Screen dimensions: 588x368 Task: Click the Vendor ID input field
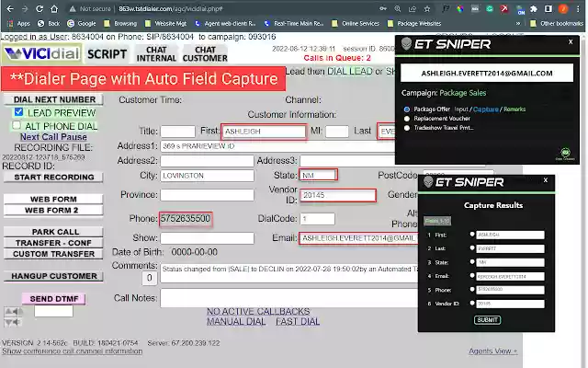pyautogui.click(x=337, y=195)
